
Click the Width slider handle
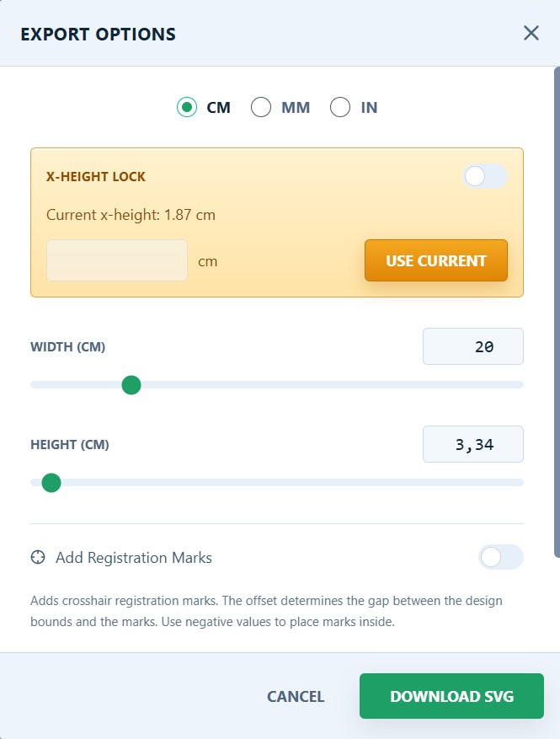131,385
